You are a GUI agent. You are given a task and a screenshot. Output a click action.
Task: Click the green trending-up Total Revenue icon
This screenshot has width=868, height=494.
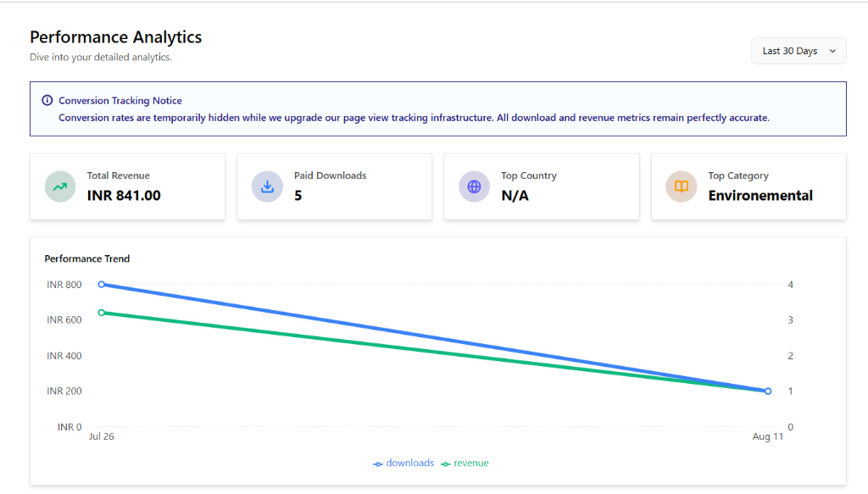60,186
